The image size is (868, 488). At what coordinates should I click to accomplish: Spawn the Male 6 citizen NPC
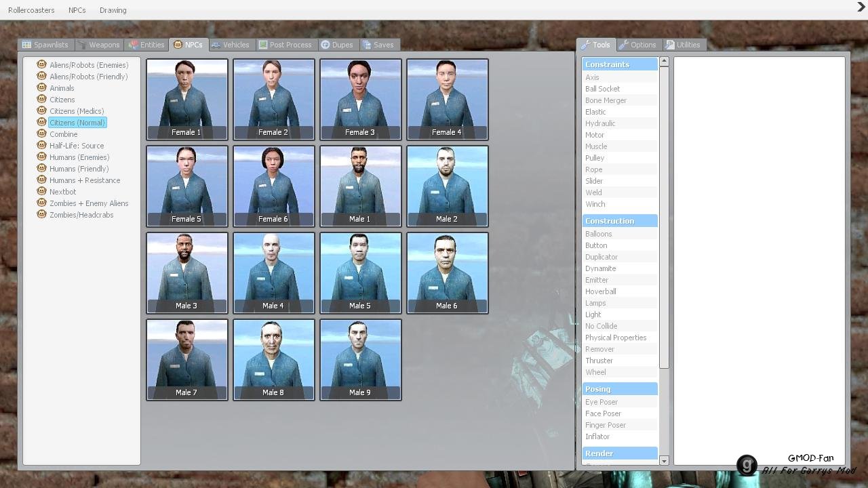[448, 273]
